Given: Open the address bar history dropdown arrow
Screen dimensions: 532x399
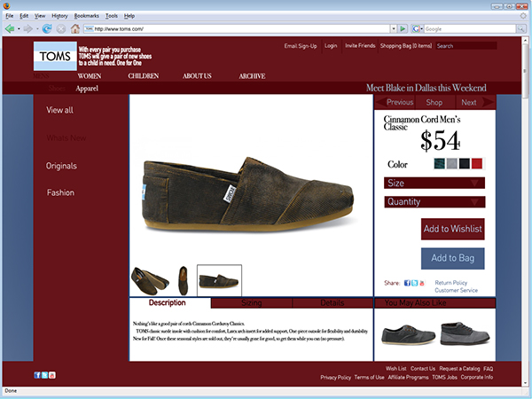Looking at the screenshot, I should coord(394,29).
